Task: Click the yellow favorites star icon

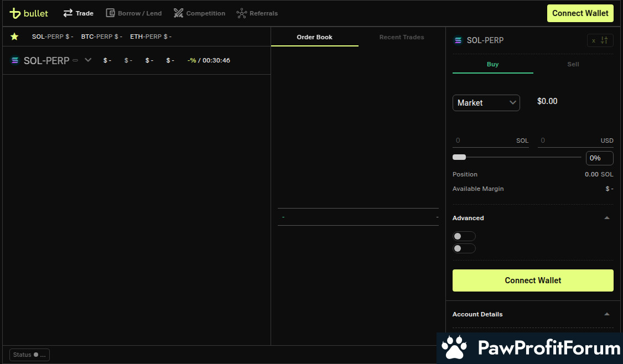Action: click(14, 37)
